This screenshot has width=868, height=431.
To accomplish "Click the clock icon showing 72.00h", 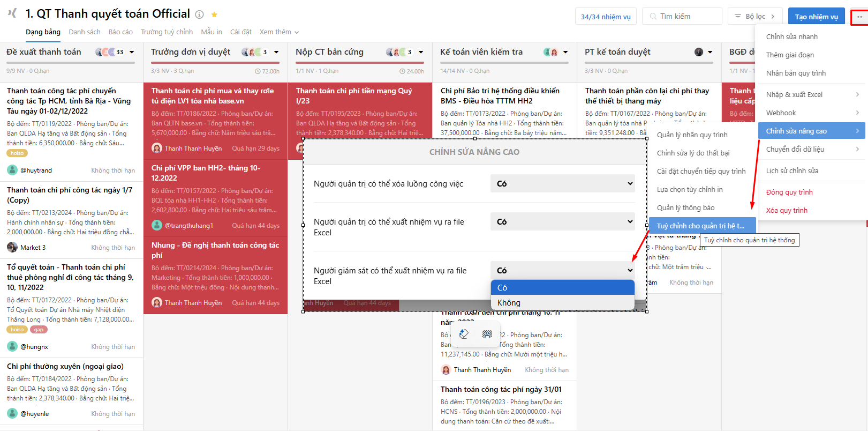I will (258, 71).
